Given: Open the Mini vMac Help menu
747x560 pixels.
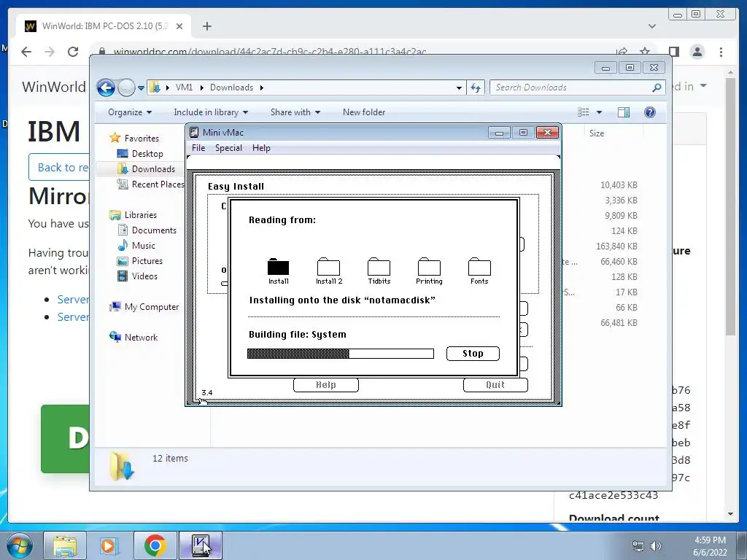Looking at the screenshot, I should tap(261, 147).
